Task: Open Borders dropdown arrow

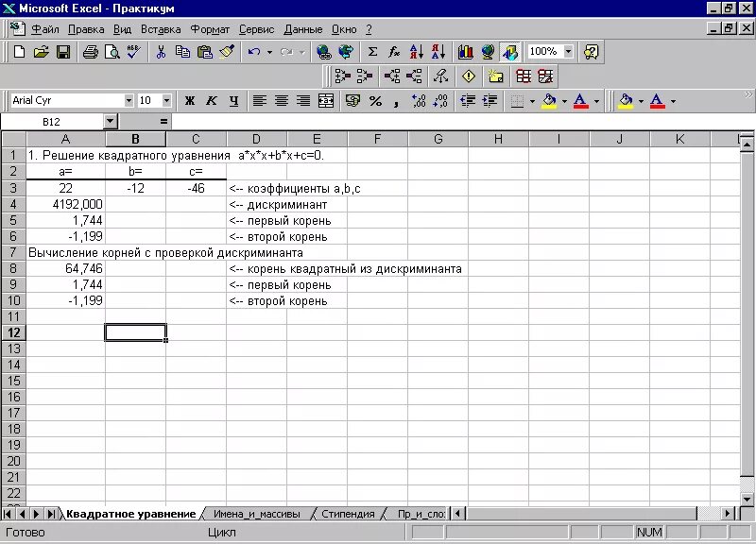Action: pos(532,101)
